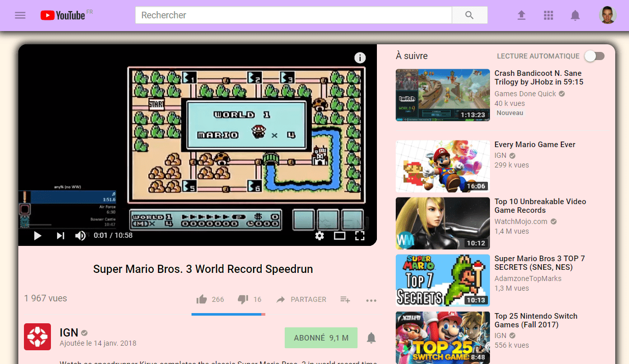Dislike the video with thumbs down
629x364 pixels.
click(243, 299)
